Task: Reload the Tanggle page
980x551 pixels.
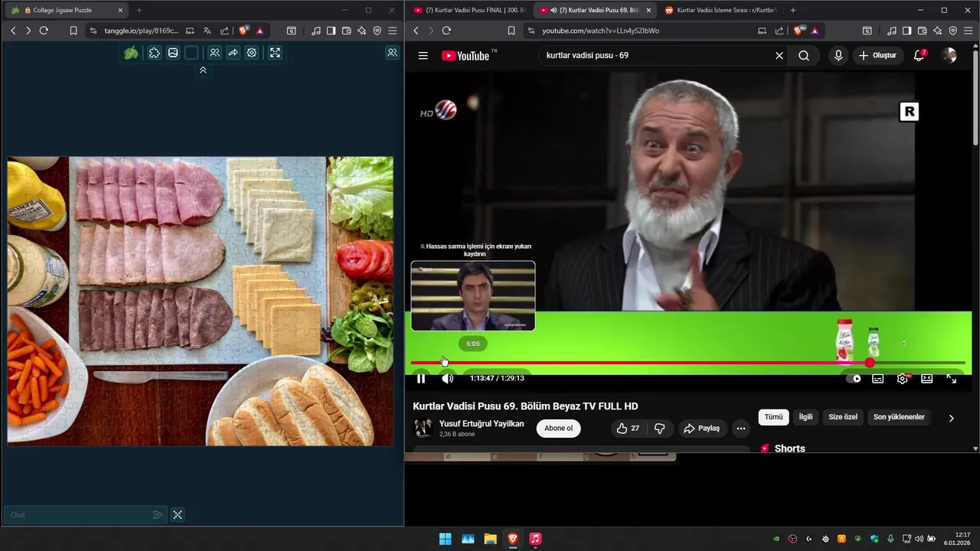Action: [x=44, y=31]
